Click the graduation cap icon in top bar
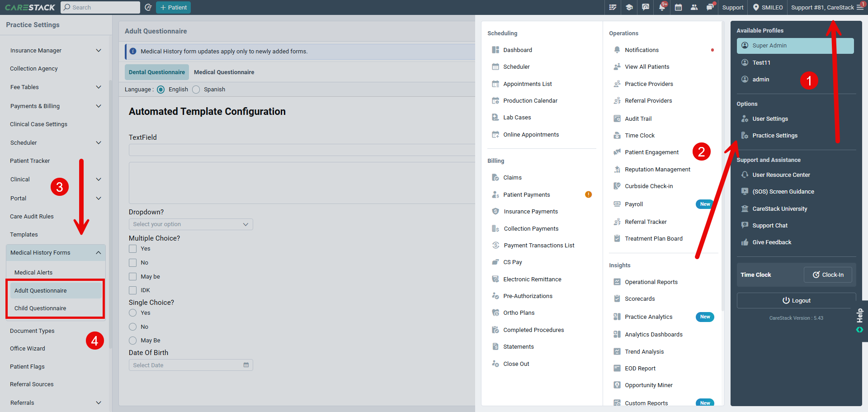Image resolution: width=868 pixels, height=412 pixels. pos(629,7)
